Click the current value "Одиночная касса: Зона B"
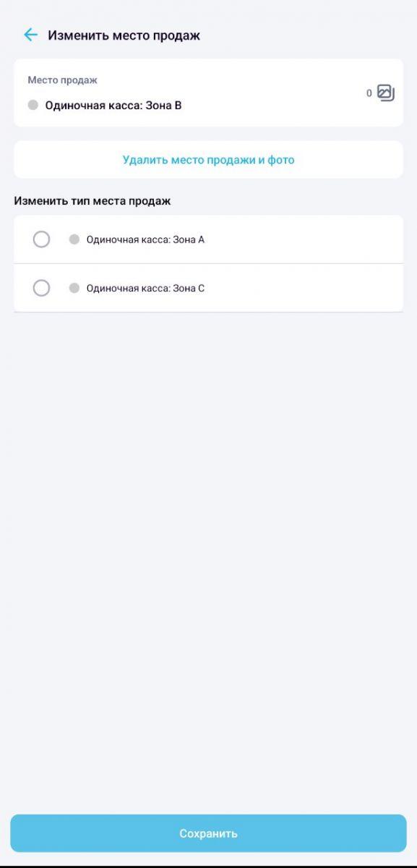The height and width of the screenshot is (868, 417). (113, 106)
